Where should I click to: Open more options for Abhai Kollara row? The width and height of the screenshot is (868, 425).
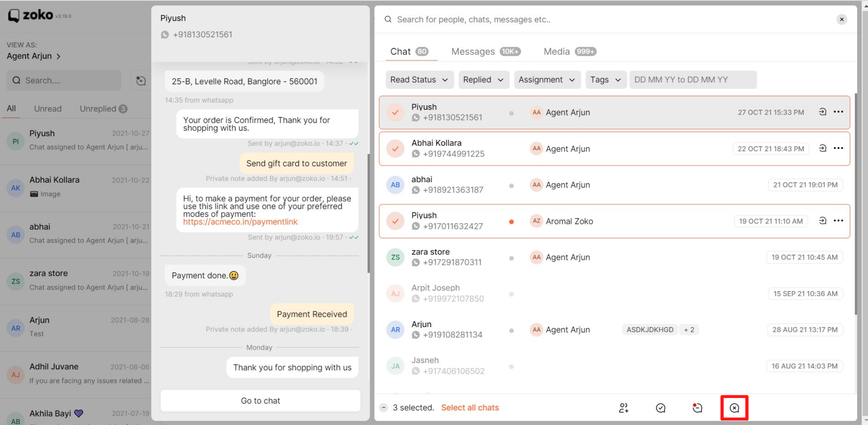838,148
